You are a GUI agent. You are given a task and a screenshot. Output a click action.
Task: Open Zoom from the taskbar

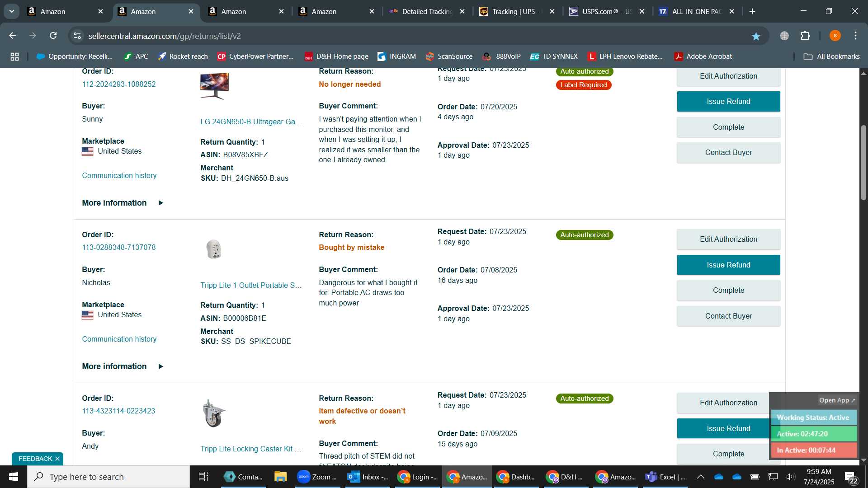[317, 477]
